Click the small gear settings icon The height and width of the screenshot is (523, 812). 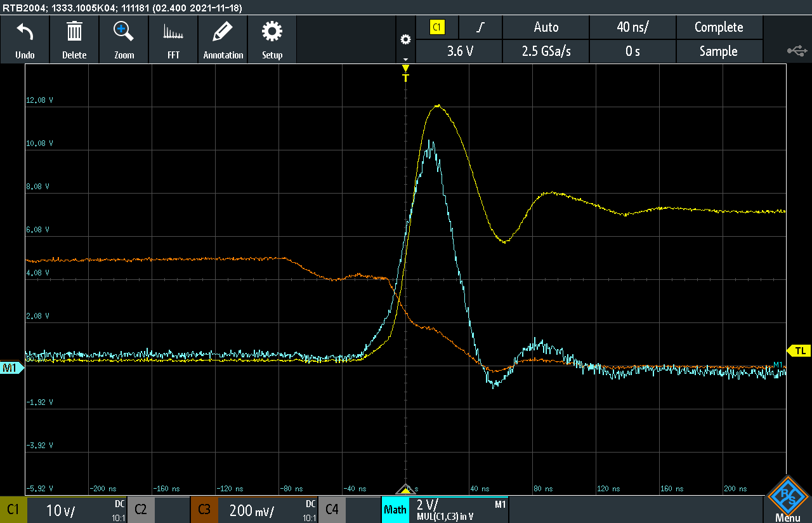click(x=405, y=40)
